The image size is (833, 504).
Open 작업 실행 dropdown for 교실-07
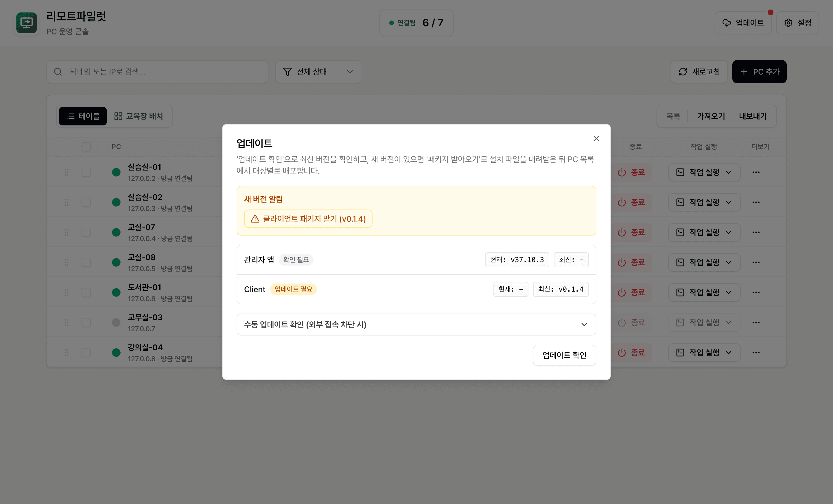[x=704, y=232]
